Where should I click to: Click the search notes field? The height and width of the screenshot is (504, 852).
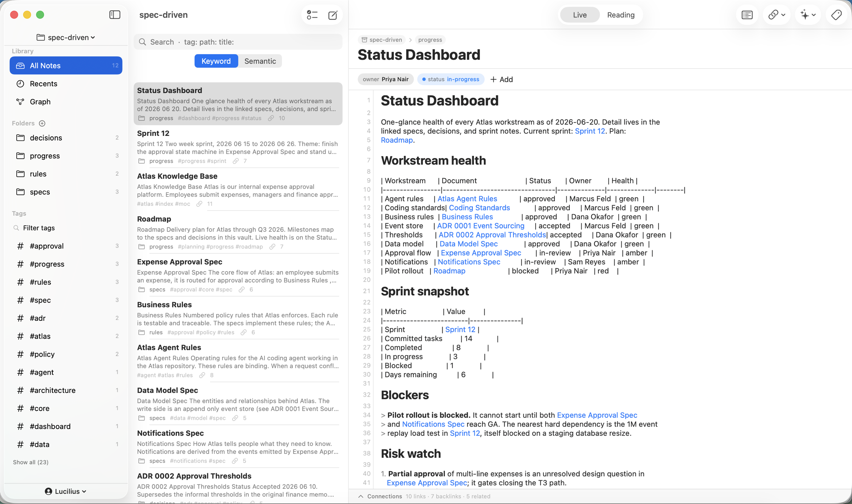[238, 42]
